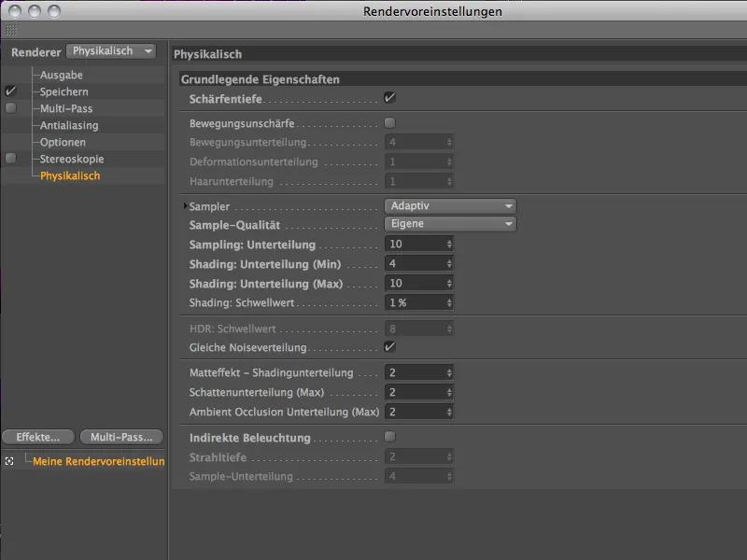Click the Shading: Unterteilung (Min) stepper arrows
The width and height of the screenshot is (747, 560).
(x=449, y=263)
